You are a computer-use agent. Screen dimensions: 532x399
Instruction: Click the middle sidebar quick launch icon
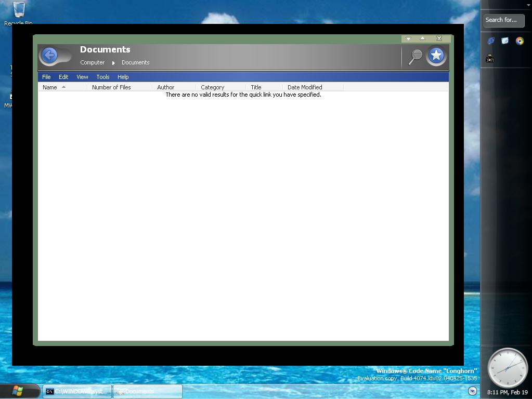tap(505, 41)
